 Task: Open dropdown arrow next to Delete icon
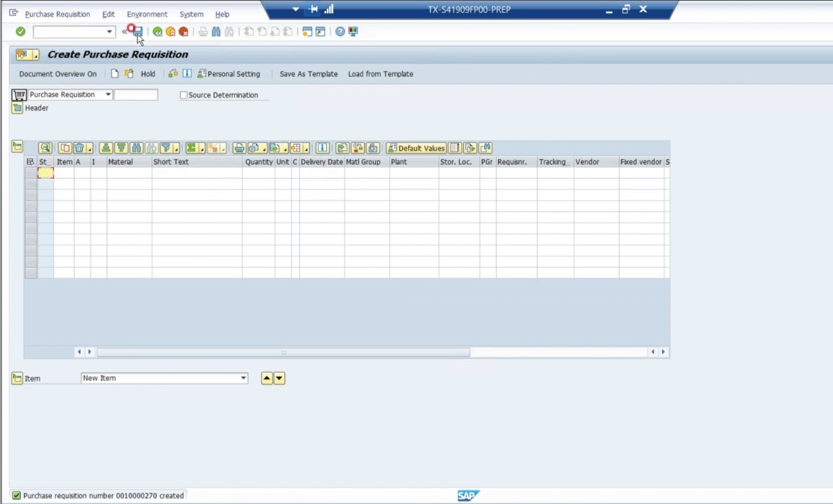coord(89,148)
